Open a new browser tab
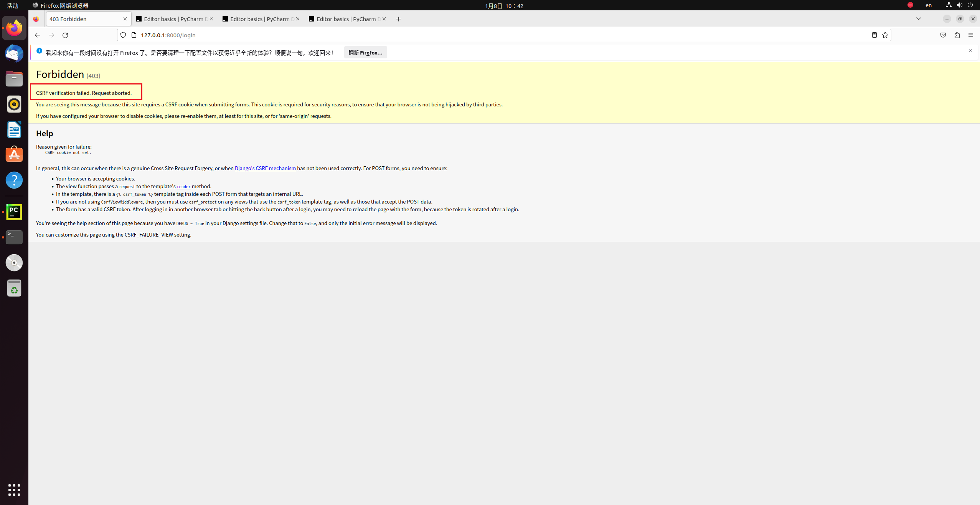The width and height of the screenshot is (980, 505). [x=398, y=19]
